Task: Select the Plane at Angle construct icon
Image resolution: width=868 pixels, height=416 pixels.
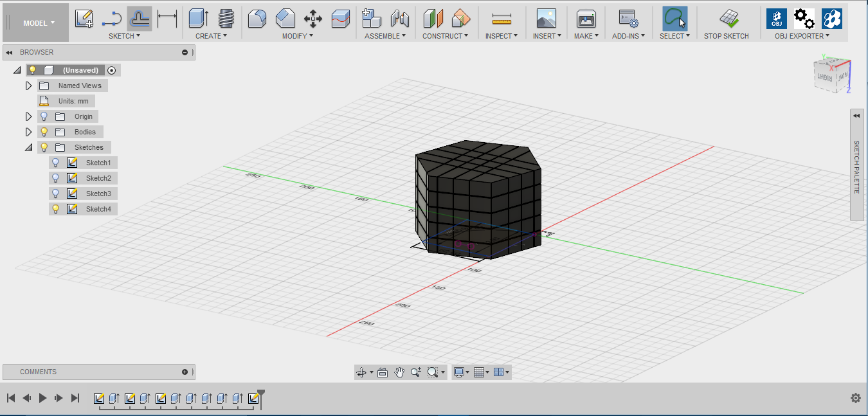Action: point(460,19)
